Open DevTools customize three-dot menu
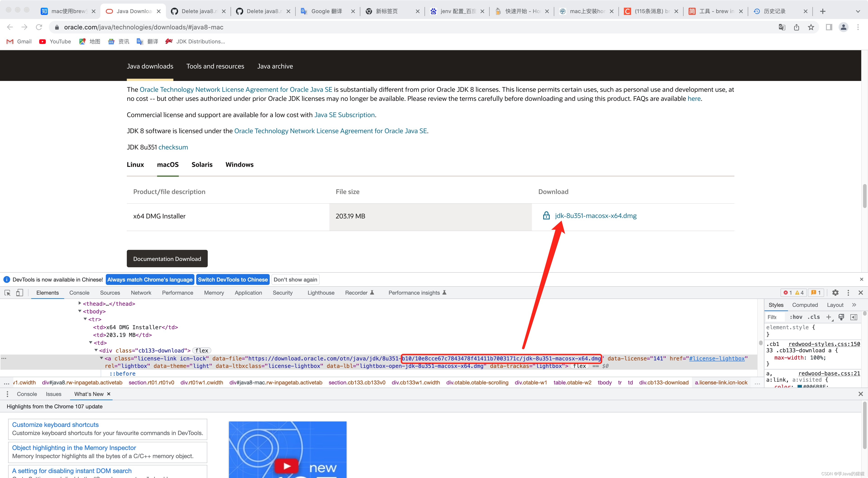 [848, 293]
